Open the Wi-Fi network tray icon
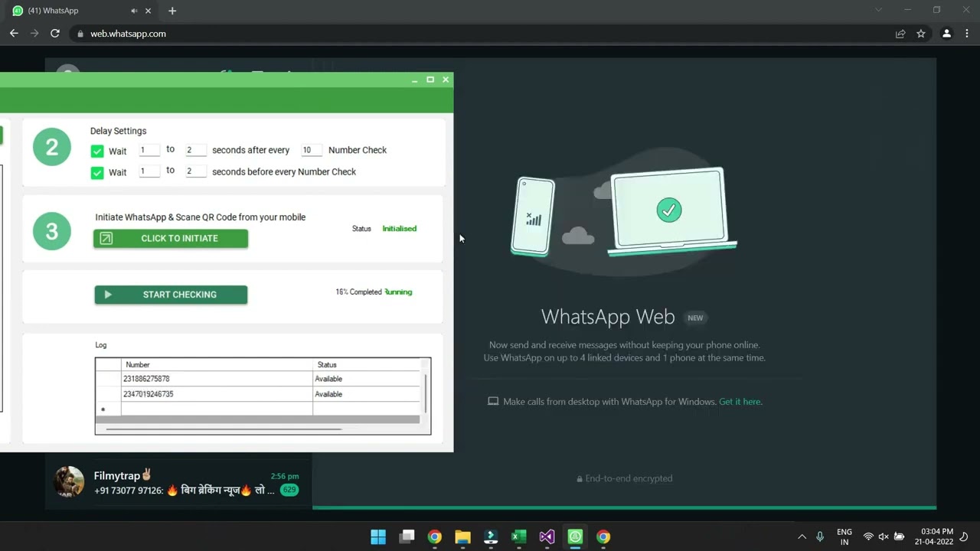This screenshot has width=980, height=551. pos(868,536)
